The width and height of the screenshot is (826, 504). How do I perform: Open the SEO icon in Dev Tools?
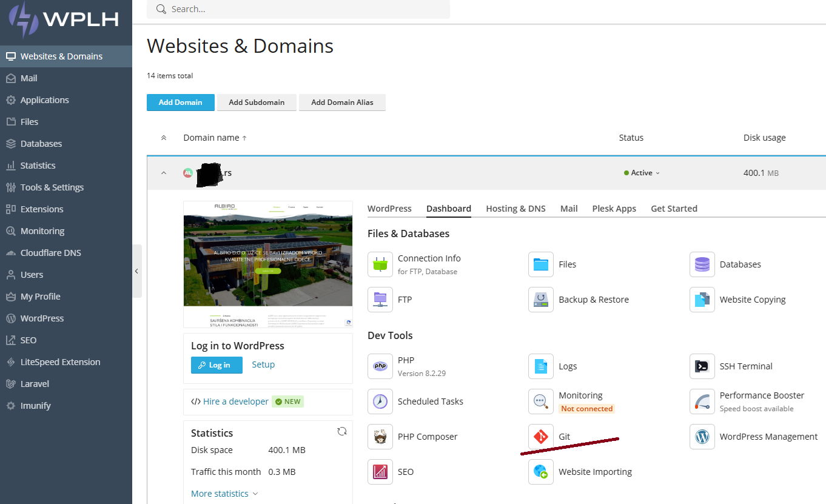pyautogui.click(x=380, y=472)
